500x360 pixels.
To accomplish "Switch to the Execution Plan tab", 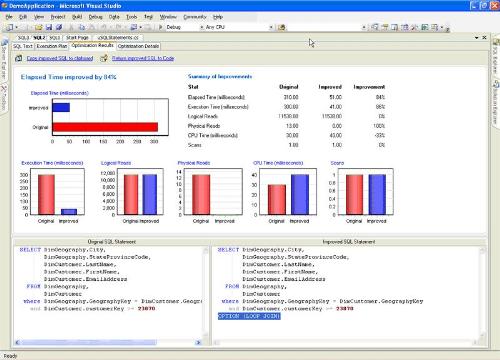I will point(52,46).
